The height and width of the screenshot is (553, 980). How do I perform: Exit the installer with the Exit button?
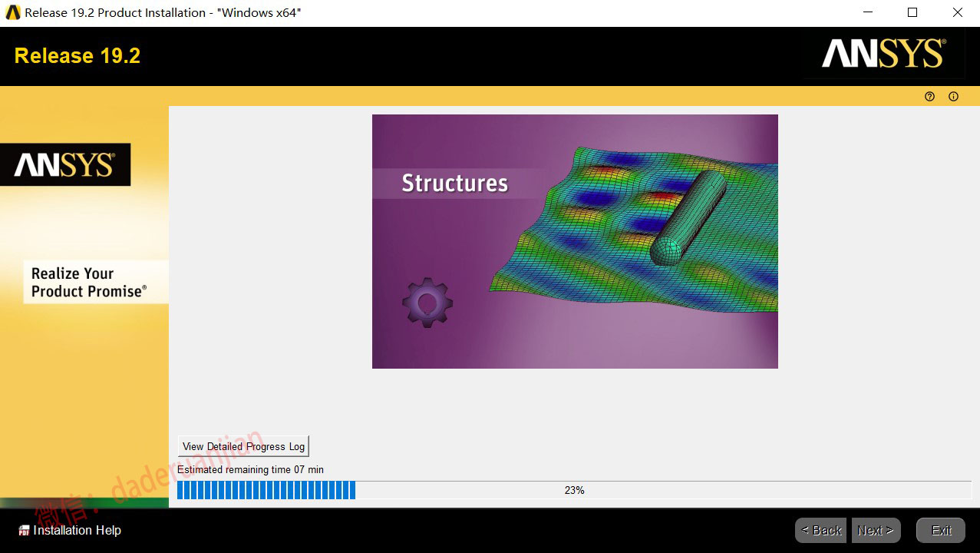tap(941, 530)
